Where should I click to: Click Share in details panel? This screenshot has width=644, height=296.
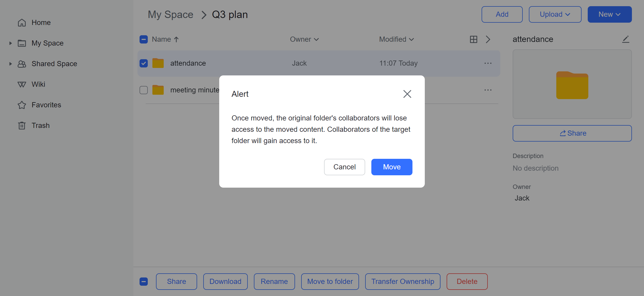coord(572,133)
